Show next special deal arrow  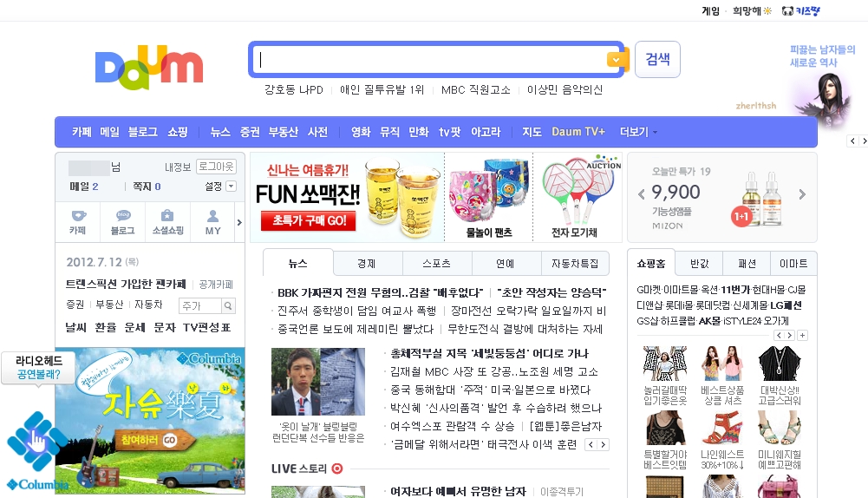pyautogui.click(x=802, y=194)
